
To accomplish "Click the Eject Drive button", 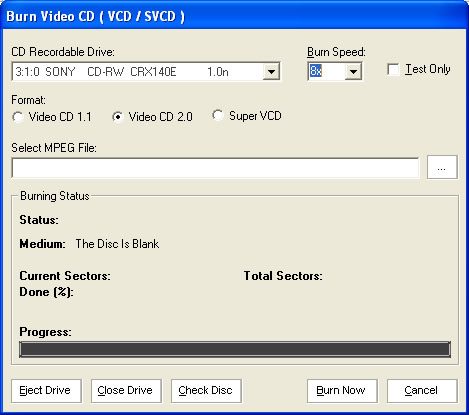I will click(x=46, y=391).
